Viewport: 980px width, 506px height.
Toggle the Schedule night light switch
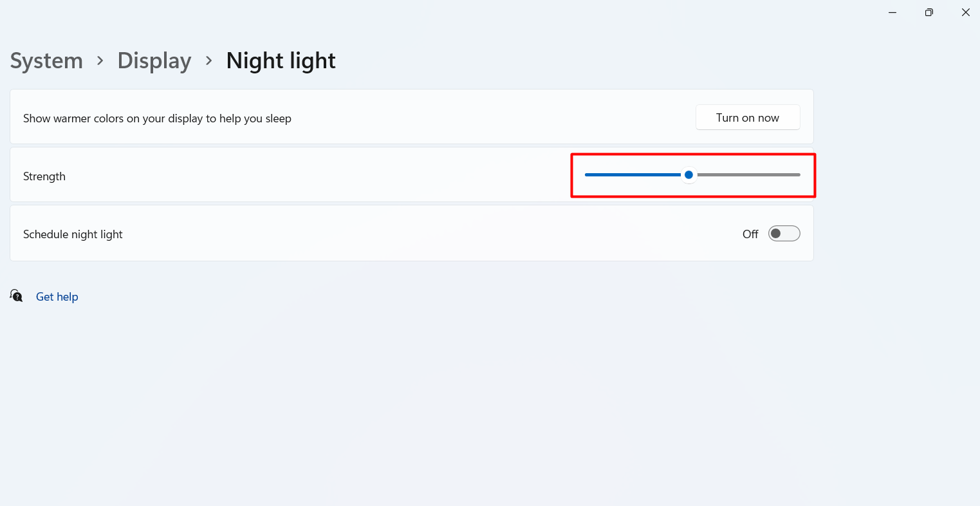784,234
